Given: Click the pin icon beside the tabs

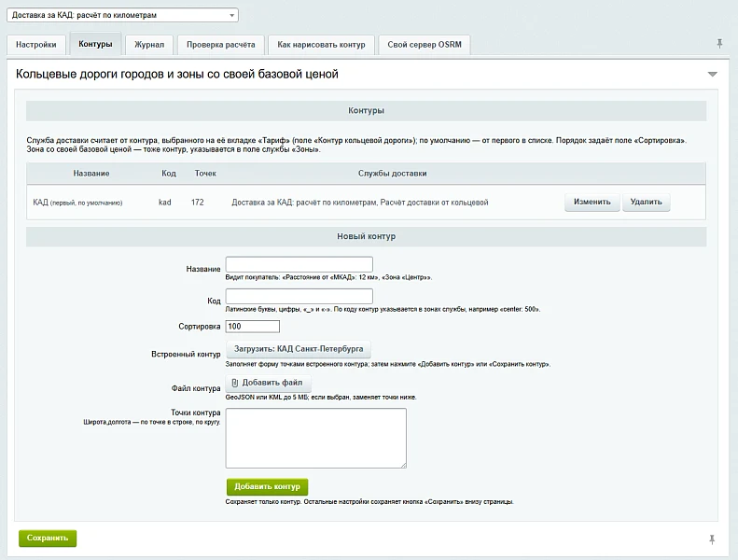Looking at the screenshot, I should click(x=719, y=44).
